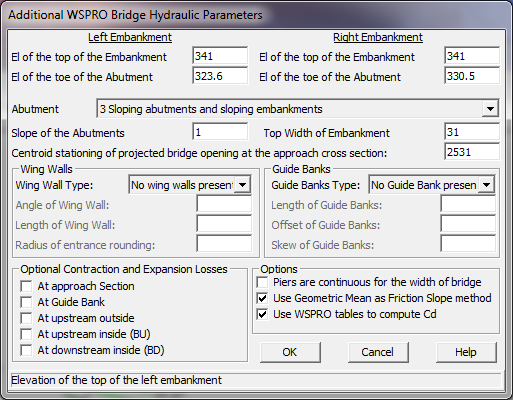Viewport: 513px width, 400px height.
Task: Disable Use WSPRO tables to compute Cd
Action: (x=262, y=314)
